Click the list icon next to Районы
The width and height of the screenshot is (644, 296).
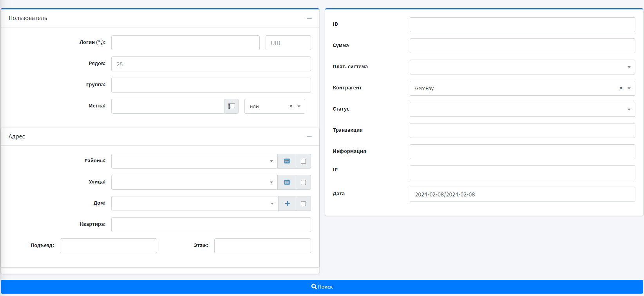click(287, 161)
